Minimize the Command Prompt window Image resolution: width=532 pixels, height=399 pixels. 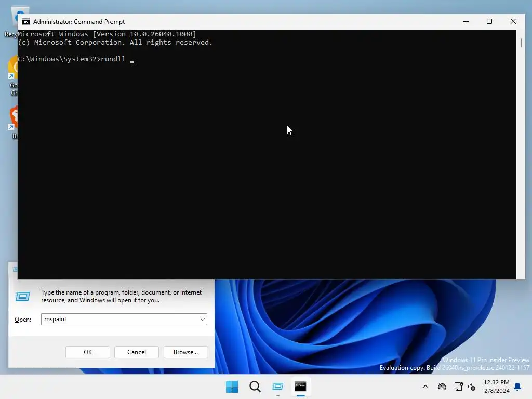click(x=466, y=21)
